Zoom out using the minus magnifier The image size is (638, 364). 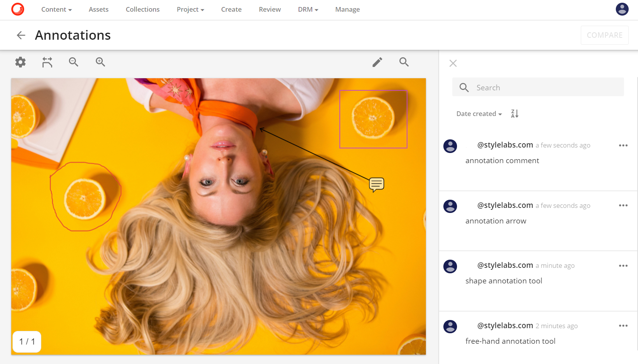click(x=74, y=62)
